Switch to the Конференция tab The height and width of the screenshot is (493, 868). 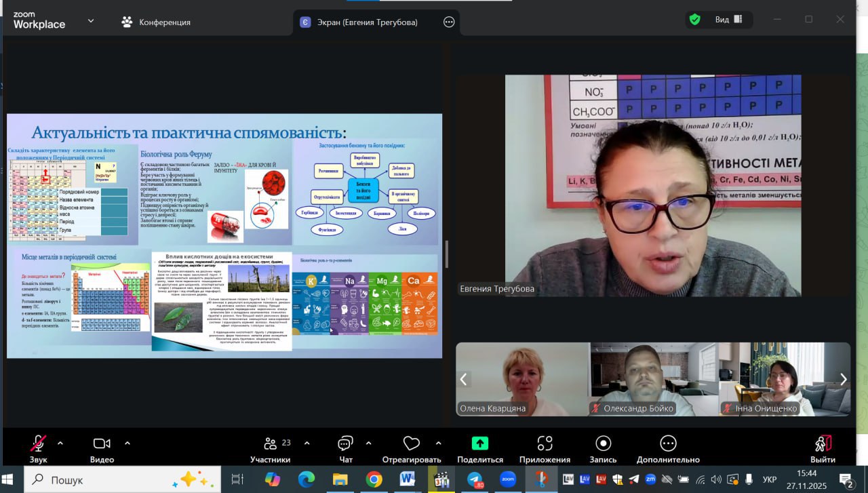pos(156,22)
